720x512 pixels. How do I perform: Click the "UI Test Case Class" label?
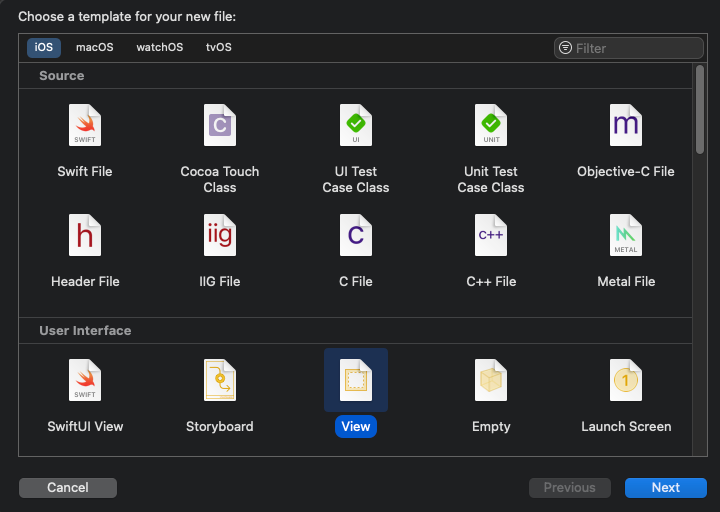pyautogui.click(x=356, y=179)
